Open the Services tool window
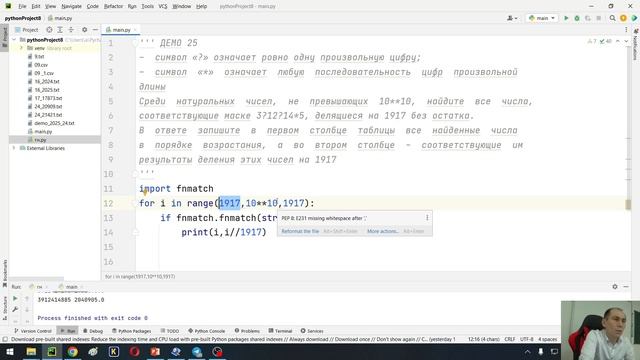The width and height of the screenshot is (640, 360). point(312,331)
